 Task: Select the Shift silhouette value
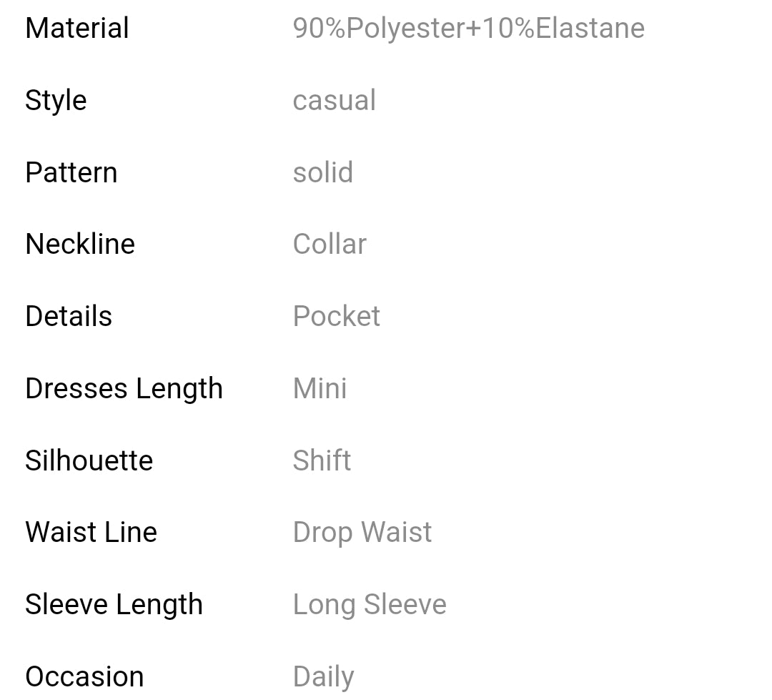322,460
